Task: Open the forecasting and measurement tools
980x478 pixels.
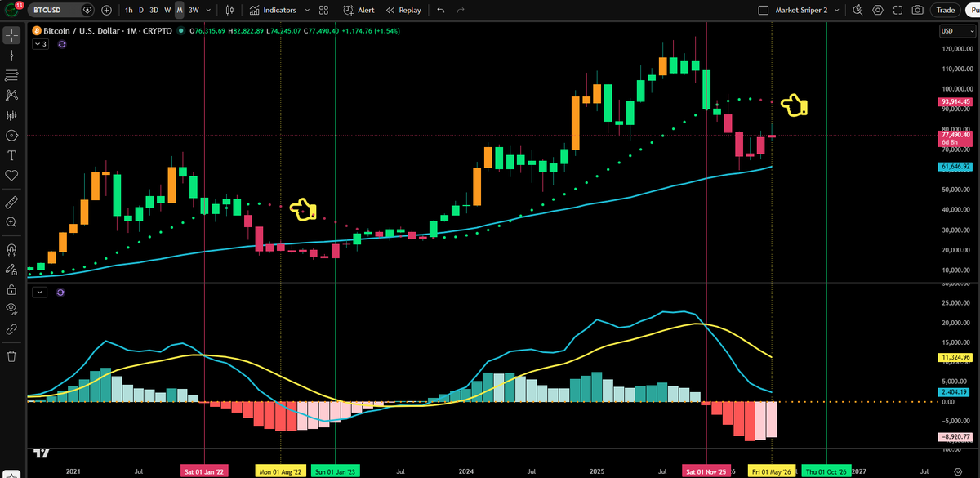Action: tap(11, 115)
